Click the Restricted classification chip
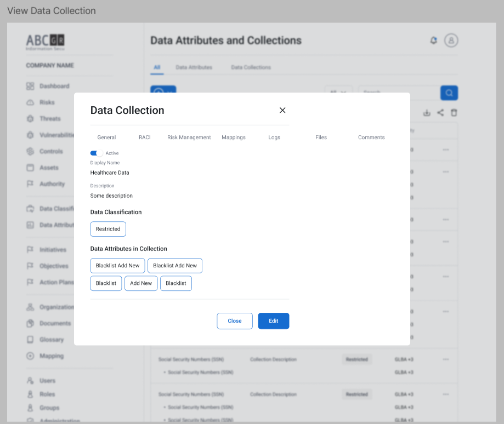Image resolution: width=504 pixels, height=424 pixels. tap(108, 229)
